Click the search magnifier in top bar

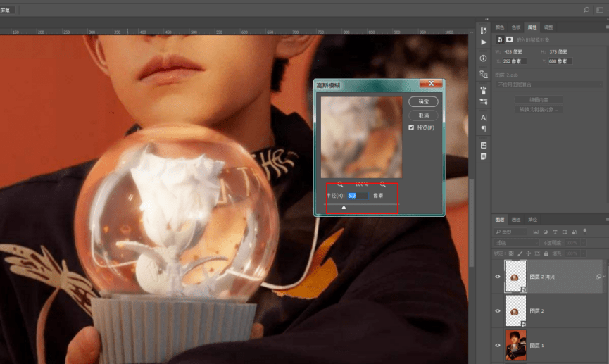click(x=586, y=10)
